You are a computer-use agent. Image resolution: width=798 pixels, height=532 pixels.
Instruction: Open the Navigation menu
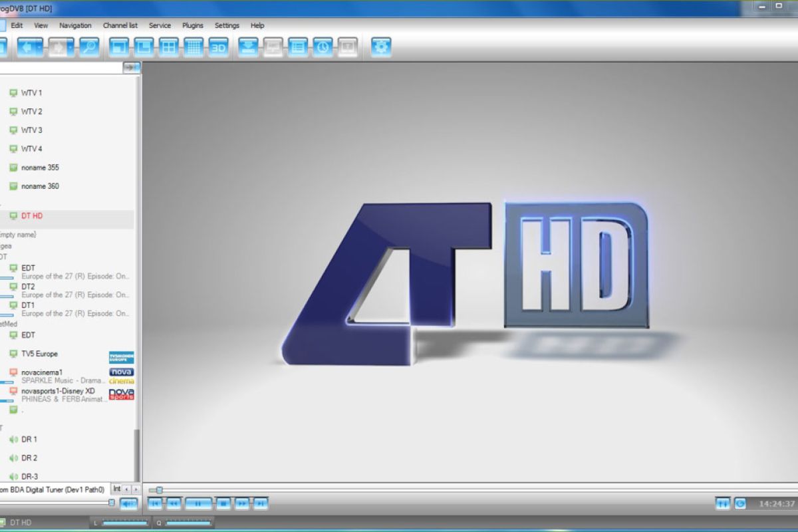[x=75, y=25]
